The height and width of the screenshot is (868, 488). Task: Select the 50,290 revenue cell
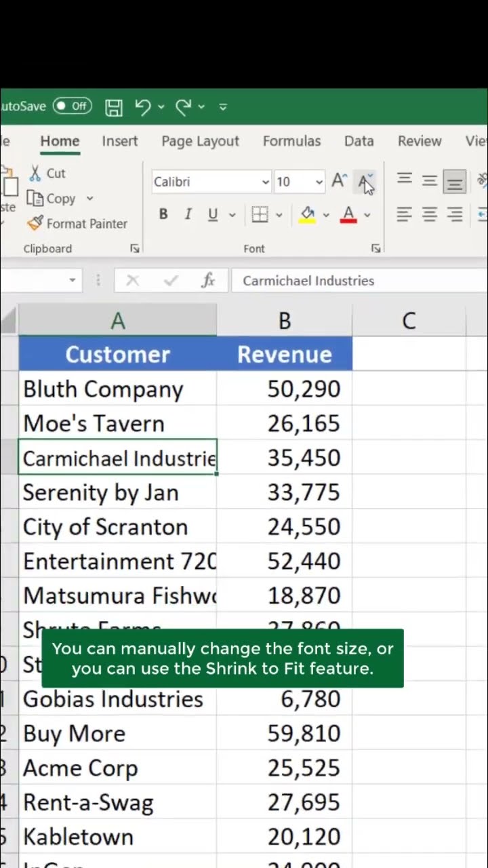click(285, 389)
